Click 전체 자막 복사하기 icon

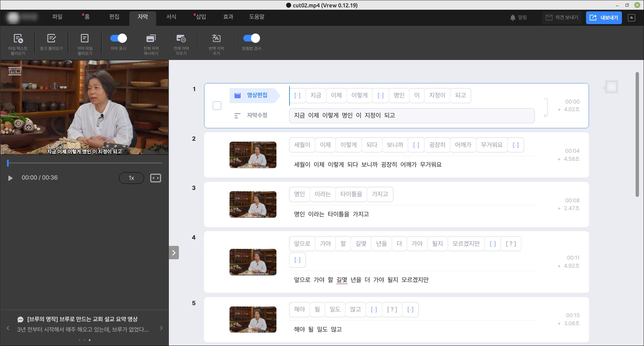pos(151,38)
